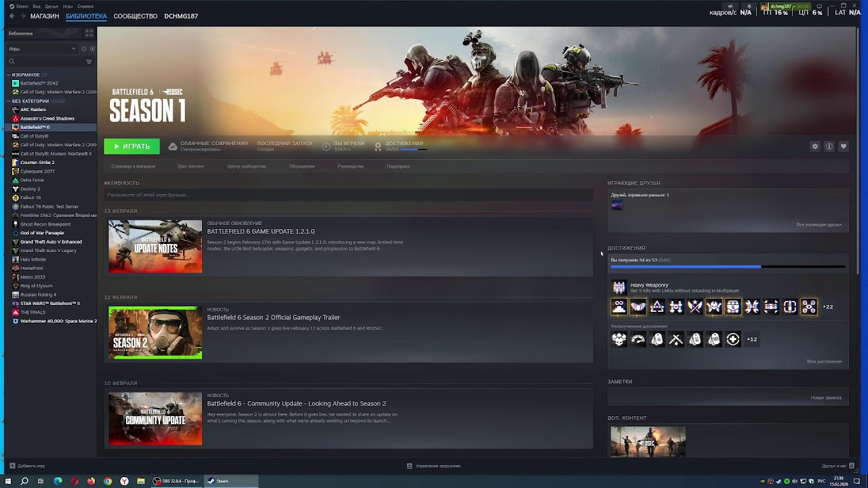Open Season 2 Gameplay Trailer thumbnail
This screenshot has height=488, width=868.
click(155, 333)
